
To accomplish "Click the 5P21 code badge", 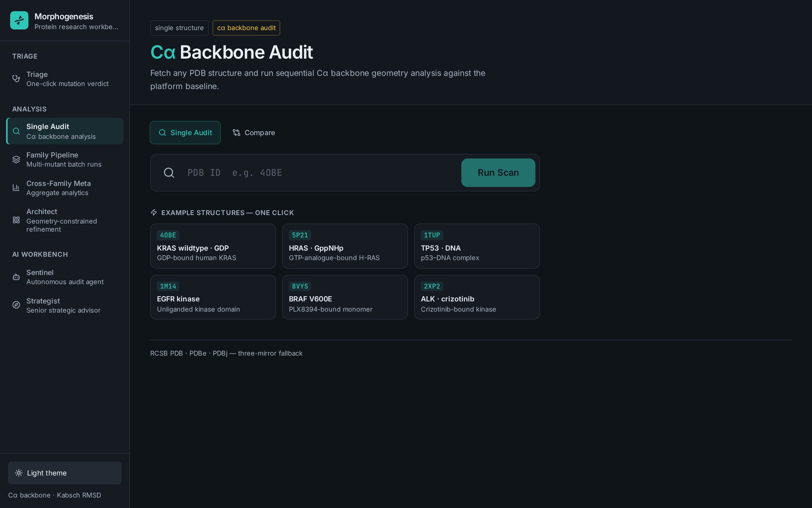I will coord(300,235).
